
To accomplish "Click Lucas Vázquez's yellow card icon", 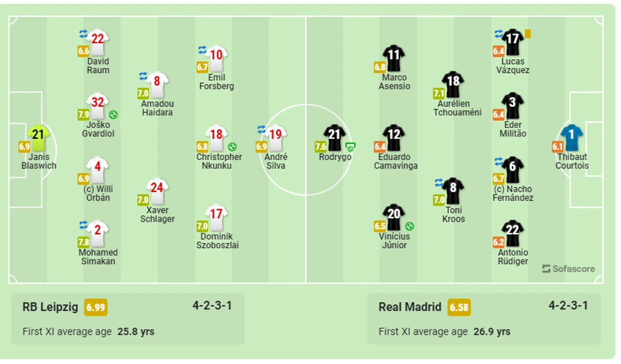I will pyautogui.click(x=528, y=34).
